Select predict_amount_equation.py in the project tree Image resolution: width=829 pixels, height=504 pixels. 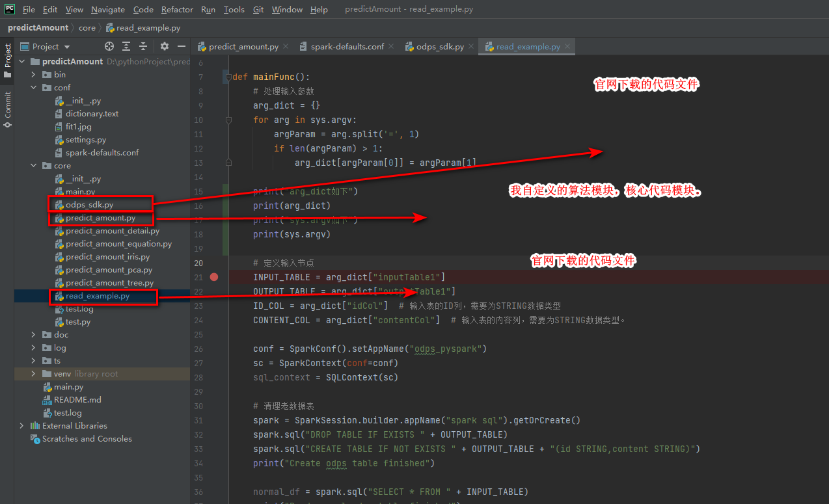(119, 243)
